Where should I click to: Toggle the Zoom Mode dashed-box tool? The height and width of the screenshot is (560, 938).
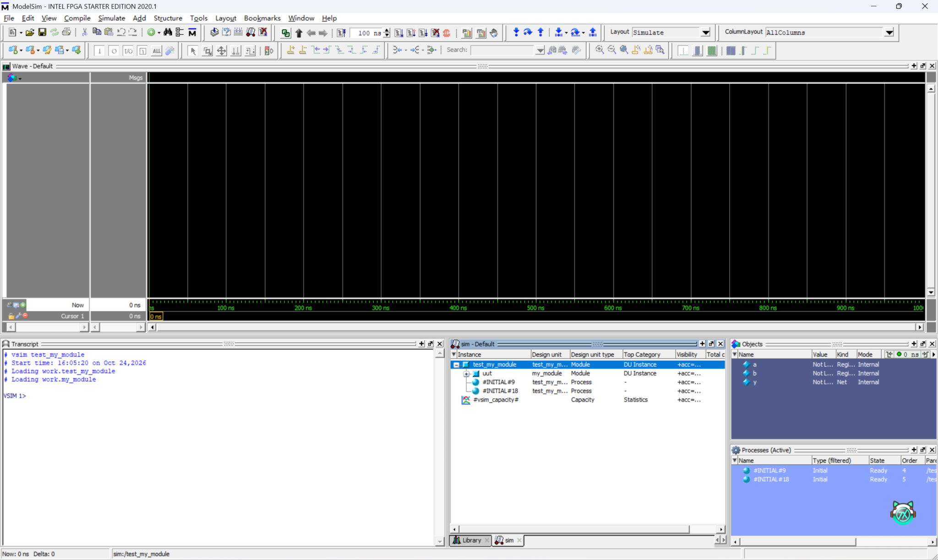(207, 50)
